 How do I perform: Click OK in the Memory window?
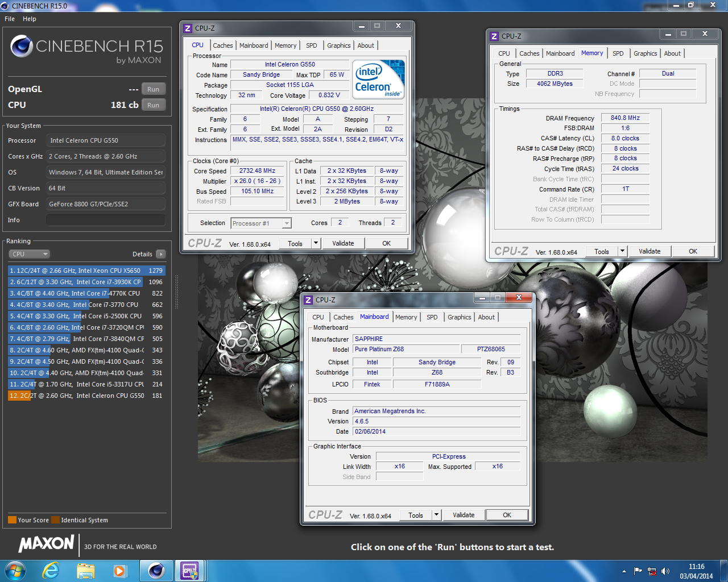click(693, 251)
